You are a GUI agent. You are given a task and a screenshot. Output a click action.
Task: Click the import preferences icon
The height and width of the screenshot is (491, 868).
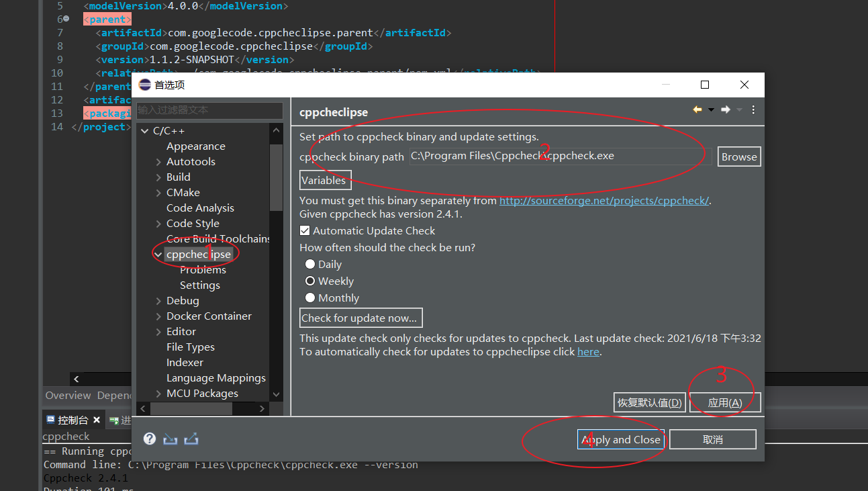click(x=171, y=439)
